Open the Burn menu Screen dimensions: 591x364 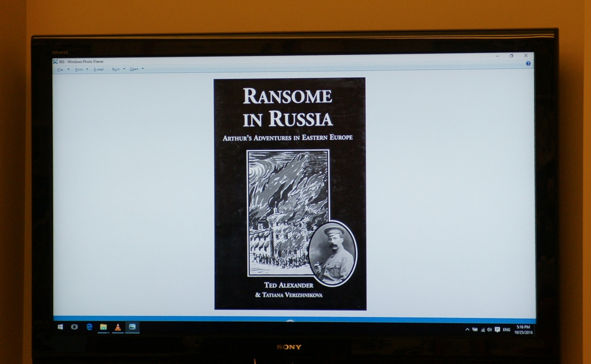(116, 69)
